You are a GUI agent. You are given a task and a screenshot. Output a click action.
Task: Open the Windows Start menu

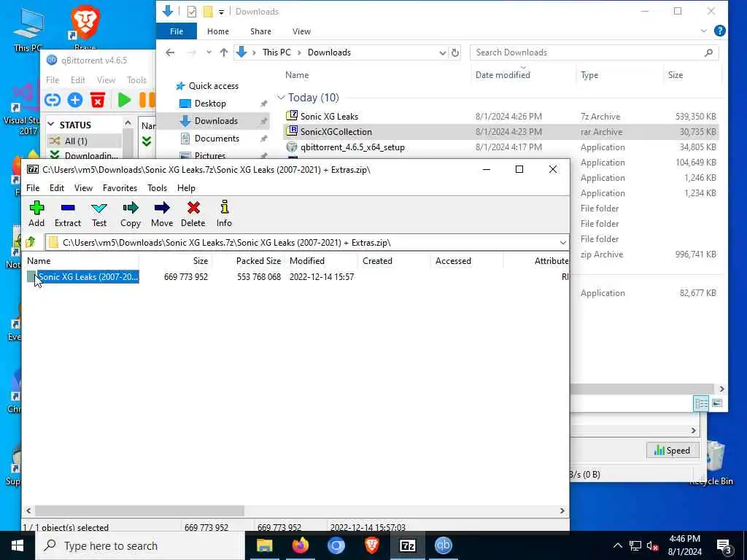18,545
